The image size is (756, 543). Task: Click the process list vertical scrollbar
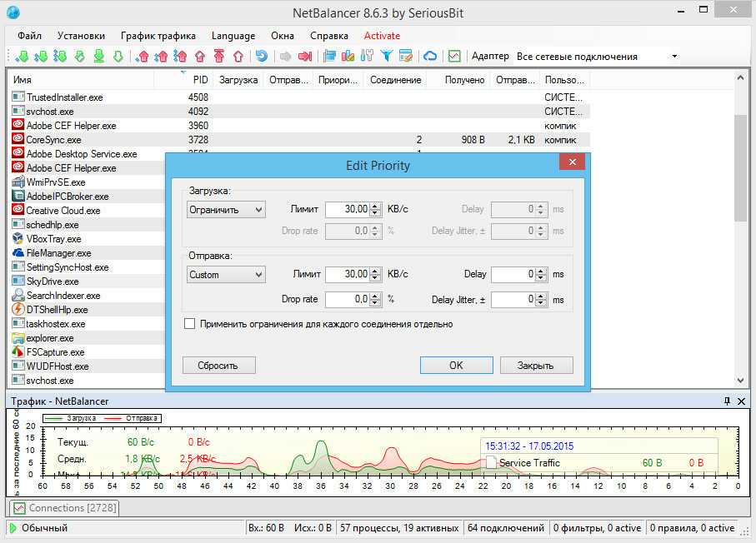[x=741, y=167]
